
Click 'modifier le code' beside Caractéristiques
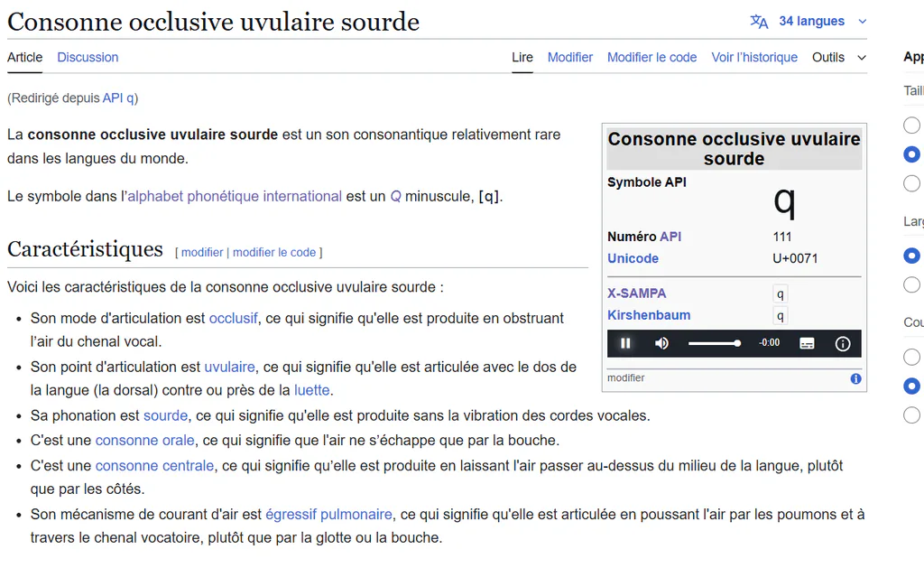pos(274,253)
